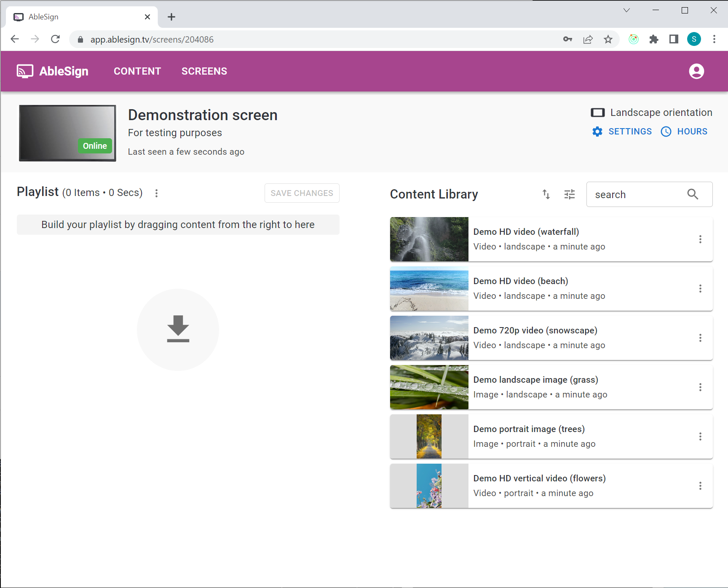Click the sort arrows icon in Content Library
728x588 pixels.
point(546,194)
